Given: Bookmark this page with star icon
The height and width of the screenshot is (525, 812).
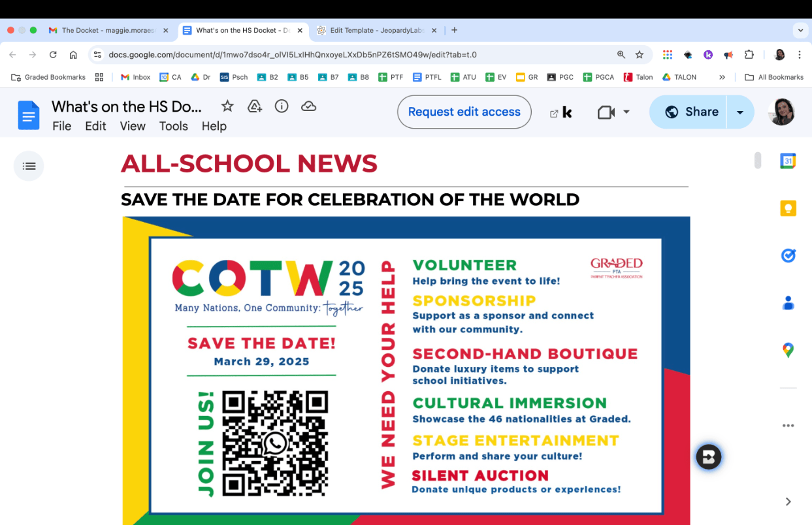Looking at the screenshot, I should click(x=640, y=55).
